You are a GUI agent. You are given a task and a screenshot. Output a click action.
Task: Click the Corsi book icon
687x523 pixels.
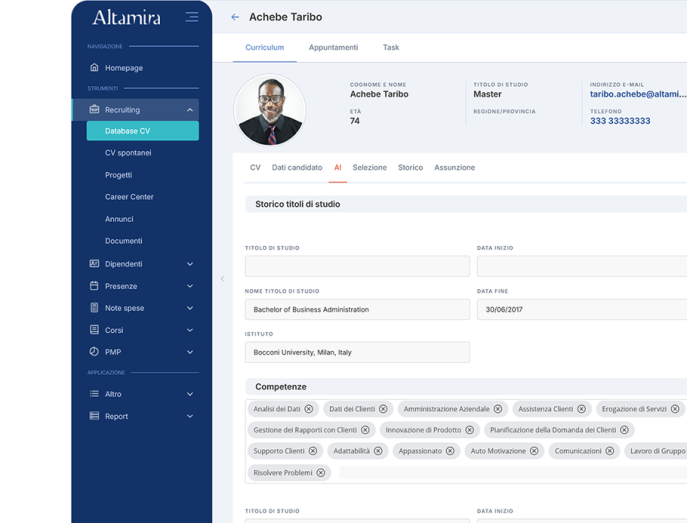[x=94, y=330]
